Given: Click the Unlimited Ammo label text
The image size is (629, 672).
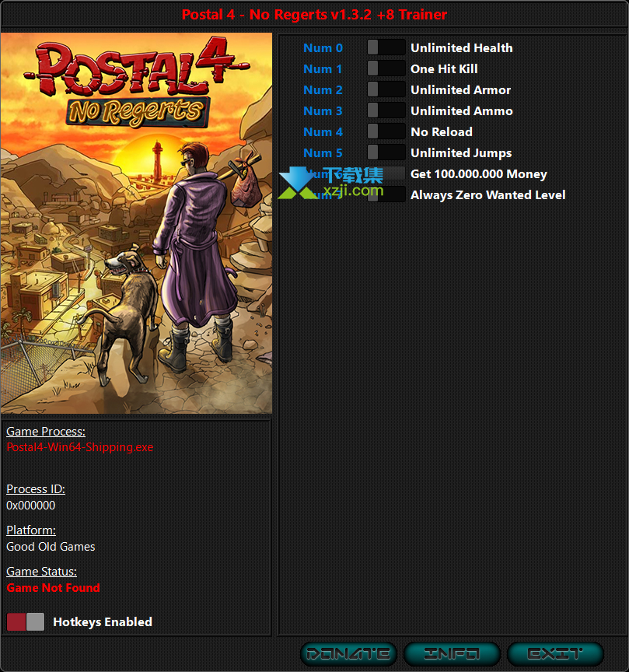Looking at the screenshot, I should point(462,111).
